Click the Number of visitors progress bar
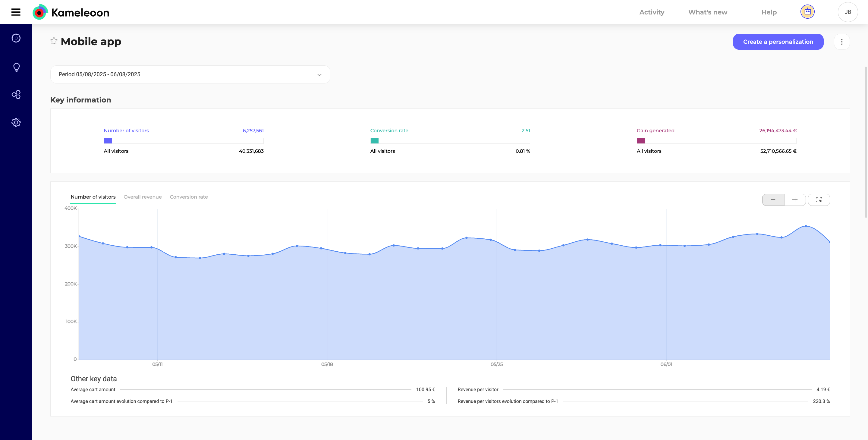 pyautogui.click(x=184, y=141)
